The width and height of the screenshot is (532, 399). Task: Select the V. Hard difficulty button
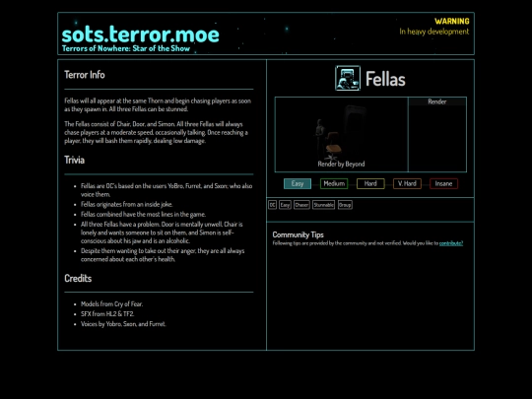click(x=407, y=183)
